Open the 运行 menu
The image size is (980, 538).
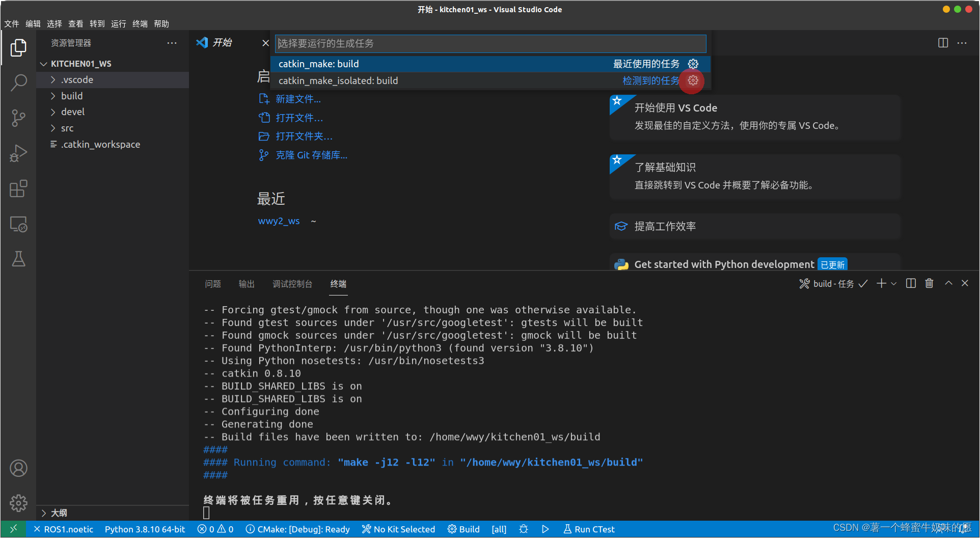119,23
